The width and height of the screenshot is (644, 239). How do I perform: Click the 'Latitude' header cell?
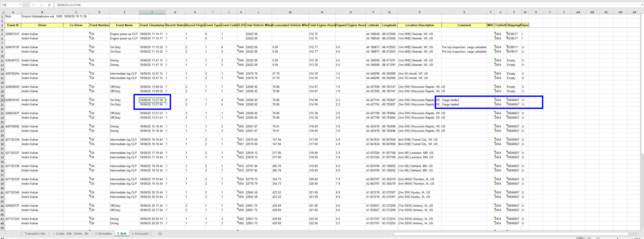pos(373,25)
